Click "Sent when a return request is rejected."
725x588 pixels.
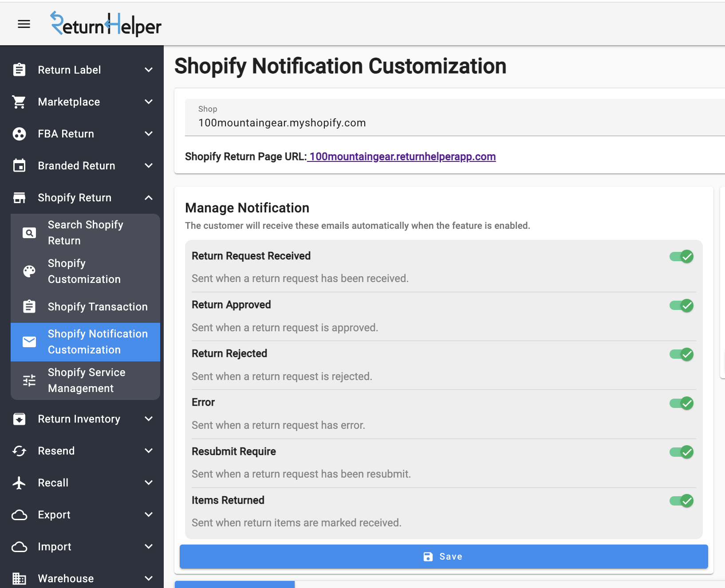pyautogui.click(x=282, y=376)
